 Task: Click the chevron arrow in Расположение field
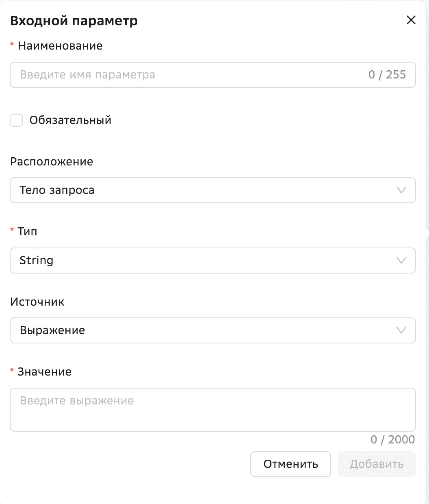(401, 190)
